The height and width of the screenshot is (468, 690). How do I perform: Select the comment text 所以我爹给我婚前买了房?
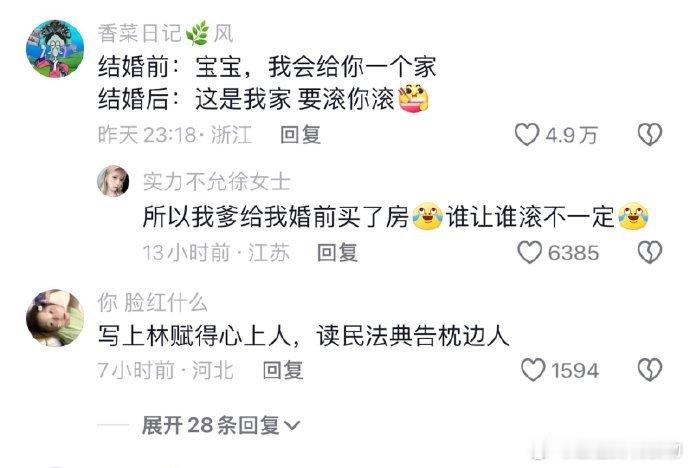click(275, 217)
